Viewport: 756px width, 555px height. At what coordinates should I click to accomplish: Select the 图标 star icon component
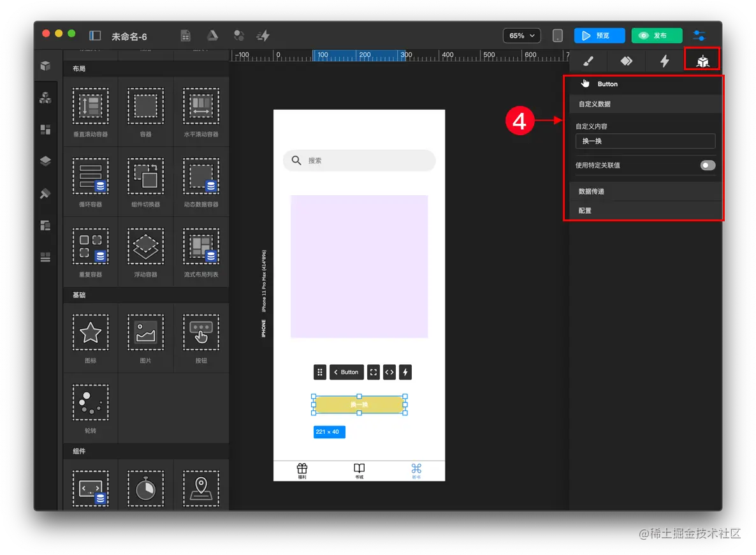pos(90,337)
